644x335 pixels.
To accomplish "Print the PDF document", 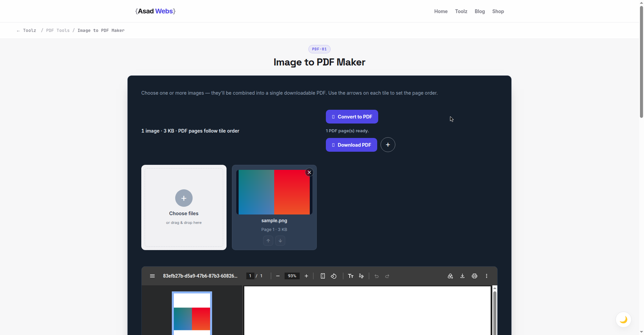I will [x=475, y=276].
